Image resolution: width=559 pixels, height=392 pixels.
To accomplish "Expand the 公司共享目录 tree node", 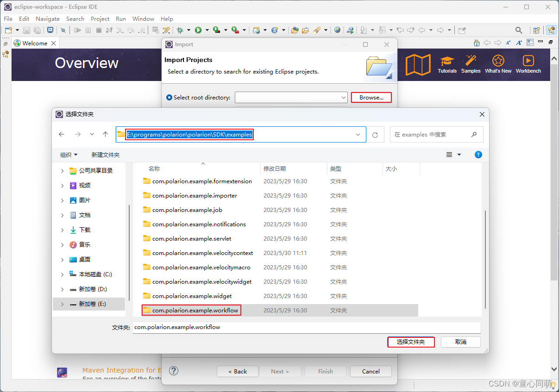I will (x=63, y=171).
